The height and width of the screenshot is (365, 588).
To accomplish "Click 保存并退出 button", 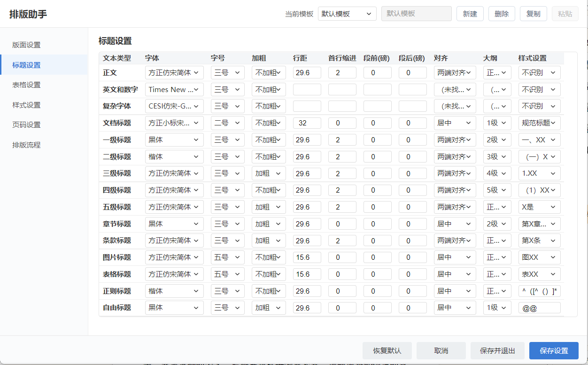I will point(497,350).
